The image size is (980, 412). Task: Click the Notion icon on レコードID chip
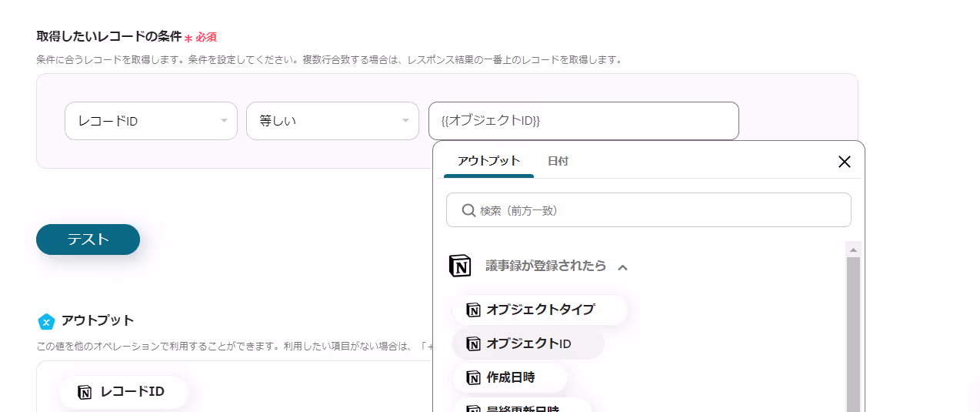[x=85, y=392]
